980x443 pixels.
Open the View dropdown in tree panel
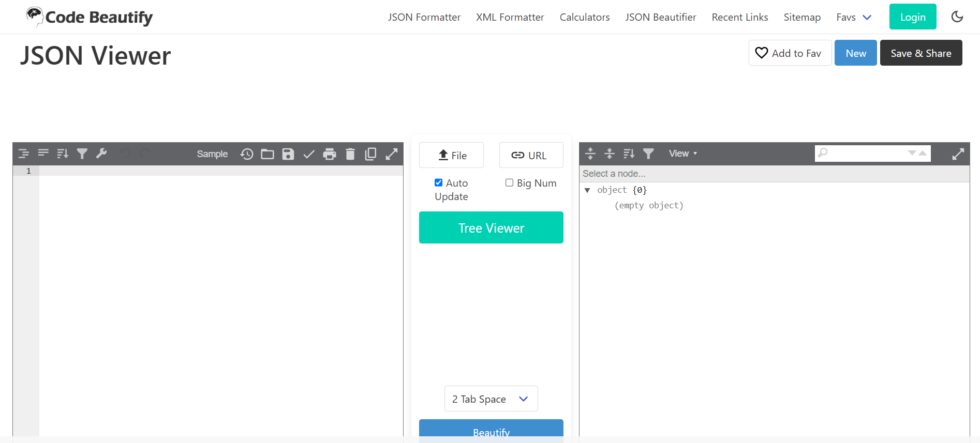point(682,154)
